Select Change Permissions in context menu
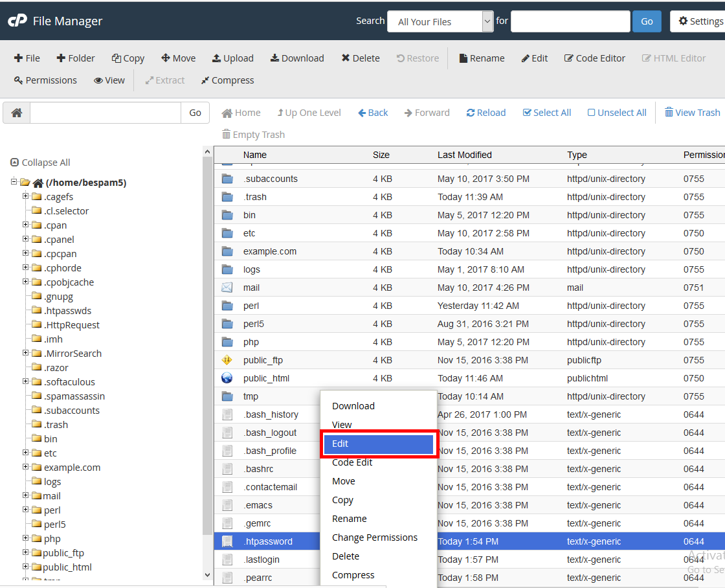The width and height of the screenshot is (725, 588). click(x=375, y=537)
